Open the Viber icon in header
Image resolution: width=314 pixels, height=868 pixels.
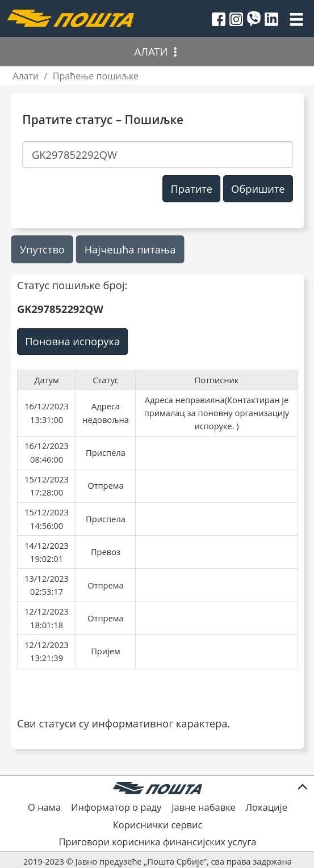[x=254, y=19]
